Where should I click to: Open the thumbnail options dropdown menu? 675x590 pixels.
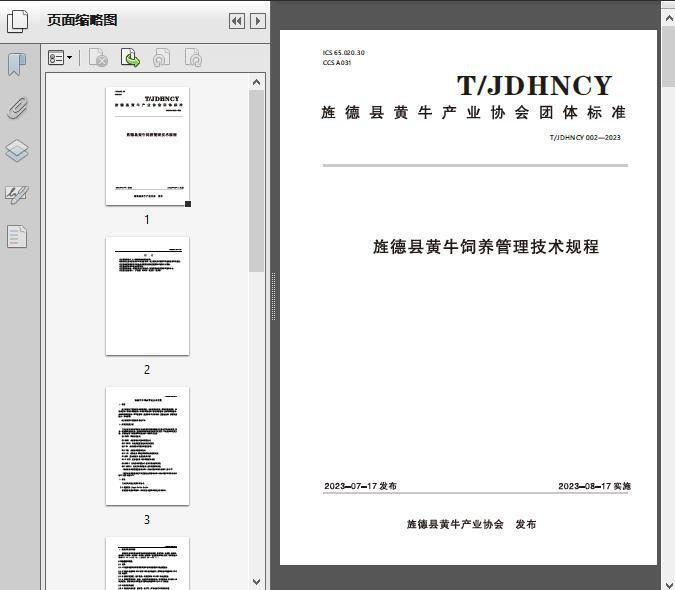coord(60,58)
